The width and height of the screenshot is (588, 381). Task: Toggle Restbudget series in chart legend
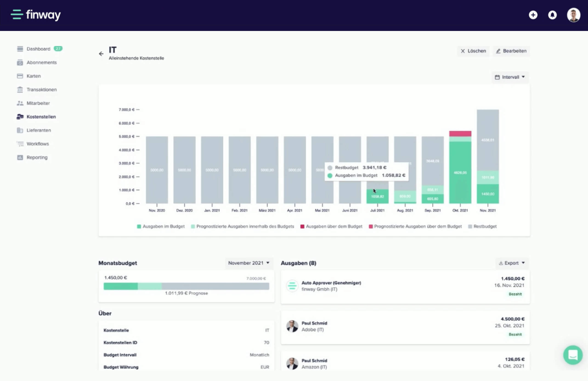(482, 226)
